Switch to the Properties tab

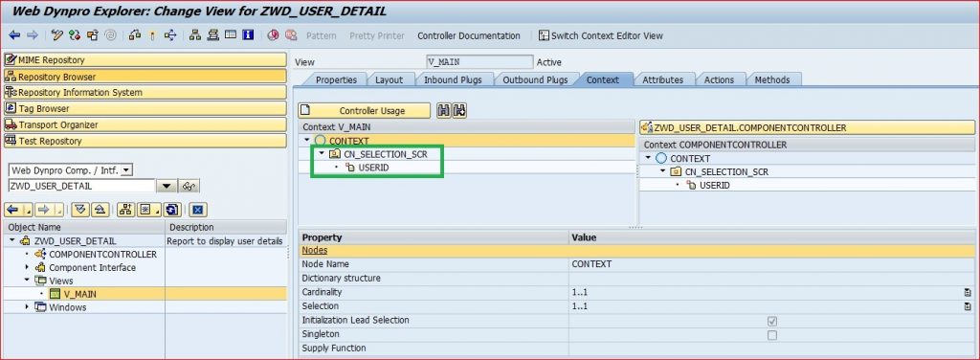click(336, 80)
